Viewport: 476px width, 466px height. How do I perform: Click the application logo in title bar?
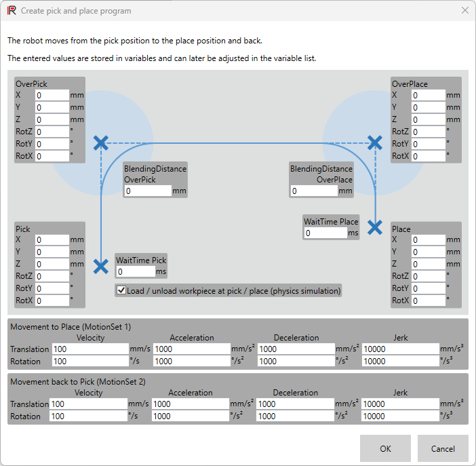pyautogui.click(x=12, y=11)
